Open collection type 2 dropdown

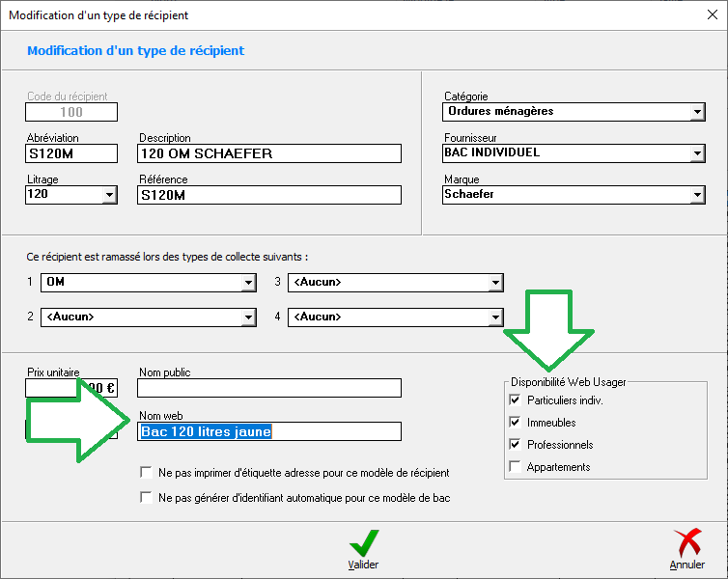pyautogui.click(x=248, y=317)
